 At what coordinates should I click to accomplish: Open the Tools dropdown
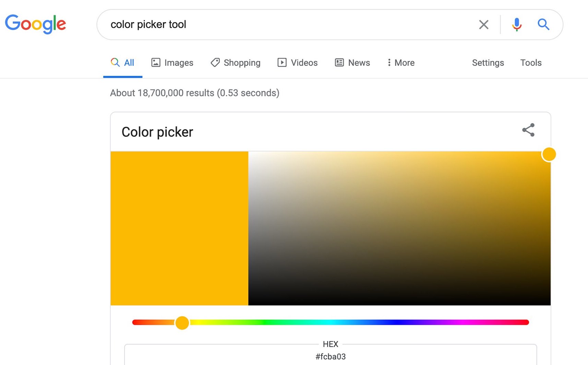[531, 63]
